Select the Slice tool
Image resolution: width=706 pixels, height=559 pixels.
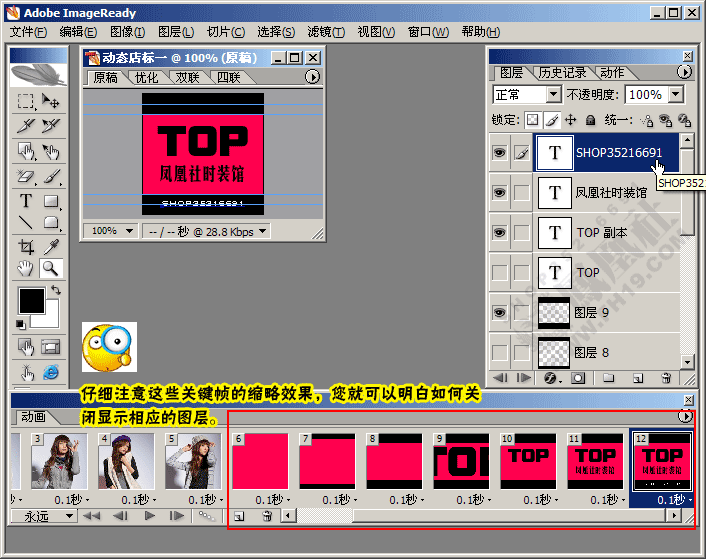pos(26,126)
